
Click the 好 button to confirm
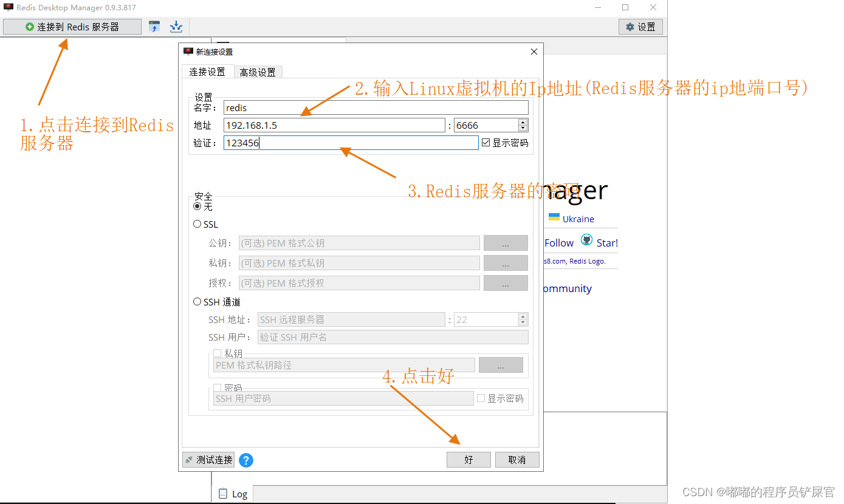click(468, 460)
